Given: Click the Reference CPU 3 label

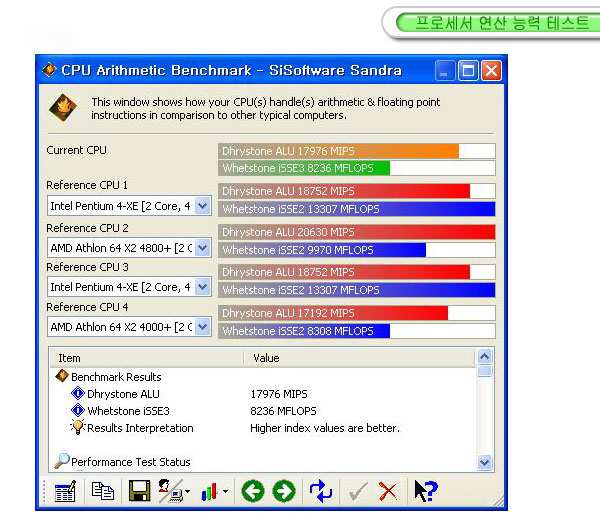Looking at the screenshot, I should tap(87, 267).
